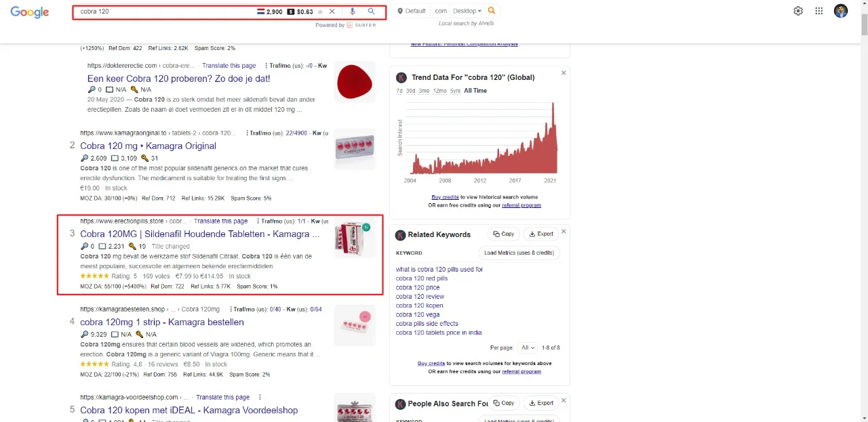Select the All Time trend range
Image resolution: width=868 pixels, height=422 pixels.
(475, 91)
